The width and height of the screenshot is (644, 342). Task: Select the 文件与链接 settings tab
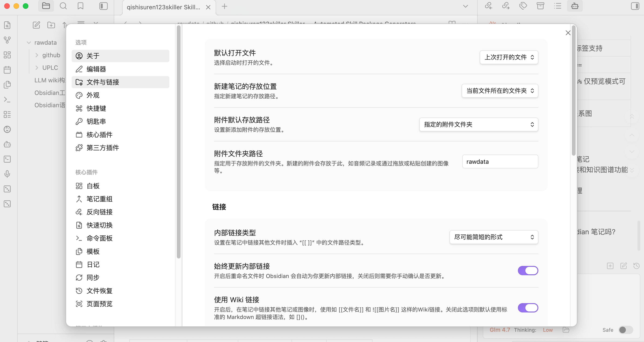(x=121, y=82)
